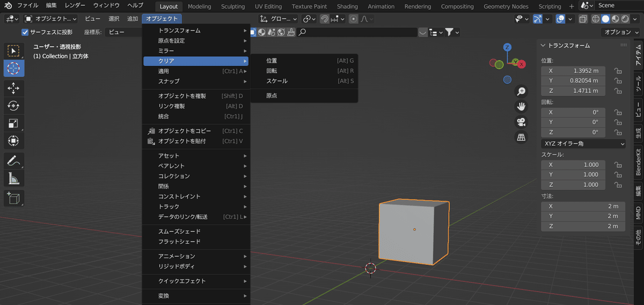Click the Pan view hand icon
The image size is (644, 305).
[521, 106]
